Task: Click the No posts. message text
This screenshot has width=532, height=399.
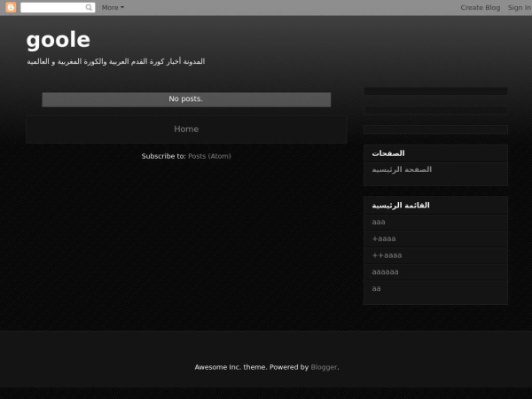Action: [x=185, y=98]
